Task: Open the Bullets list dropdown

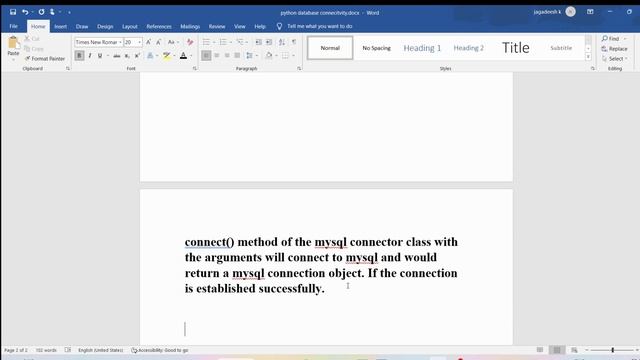Action: [214, 42]
